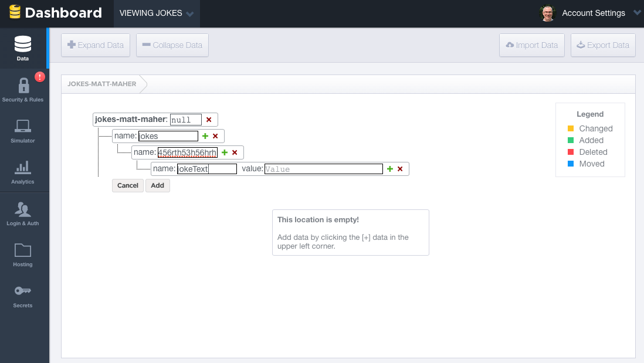Open the Viewing Jokes dropdown

[x=157, y=13]
